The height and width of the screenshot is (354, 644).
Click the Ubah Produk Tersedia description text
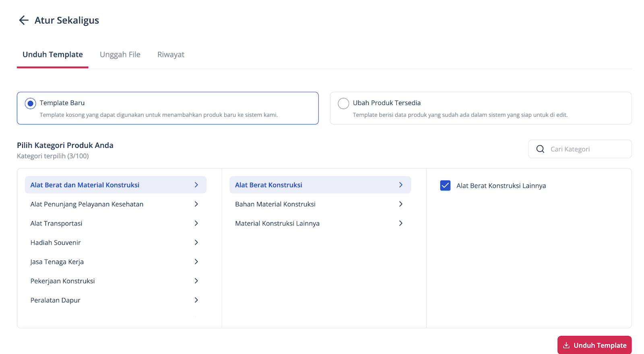(460, 115)
